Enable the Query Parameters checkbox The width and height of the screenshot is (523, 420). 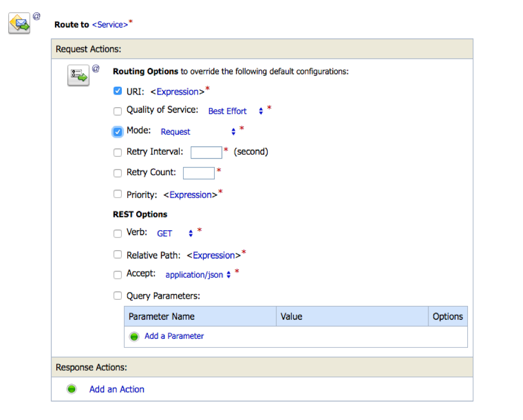[117, 296]
